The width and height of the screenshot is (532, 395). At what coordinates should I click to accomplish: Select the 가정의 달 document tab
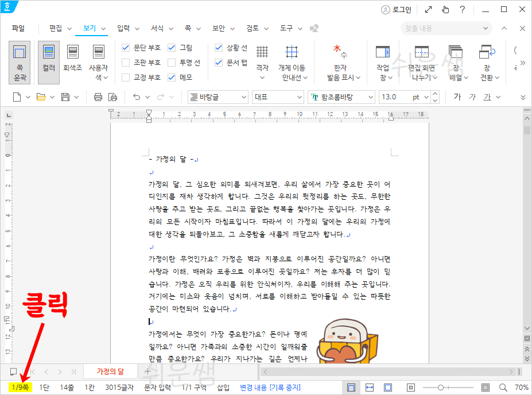pyautogui.click(x=112, y=371)
